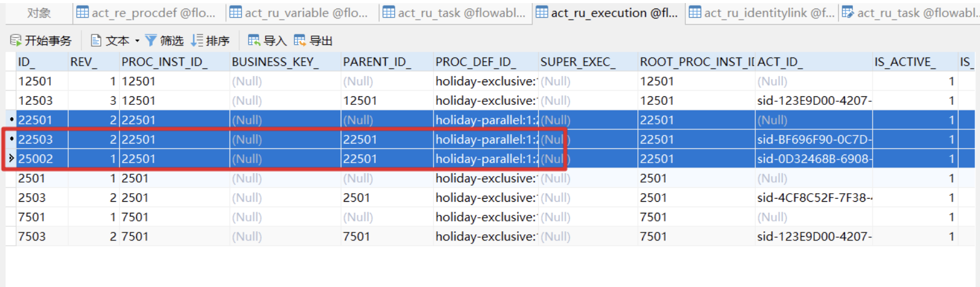Screen dimensions: 980x287
Task: Click the PROC_INST_ID_ column header
Action: [164, 62]
